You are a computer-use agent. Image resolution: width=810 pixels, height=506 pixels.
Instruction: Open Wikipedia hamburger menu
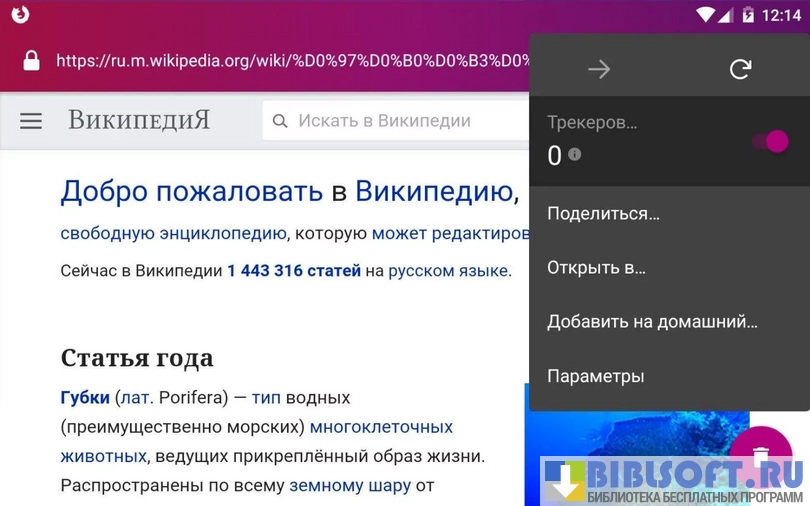31,121
